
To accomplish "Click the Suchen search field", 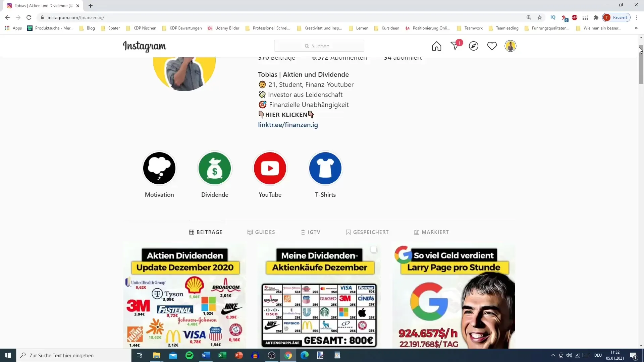I will 319,46.
